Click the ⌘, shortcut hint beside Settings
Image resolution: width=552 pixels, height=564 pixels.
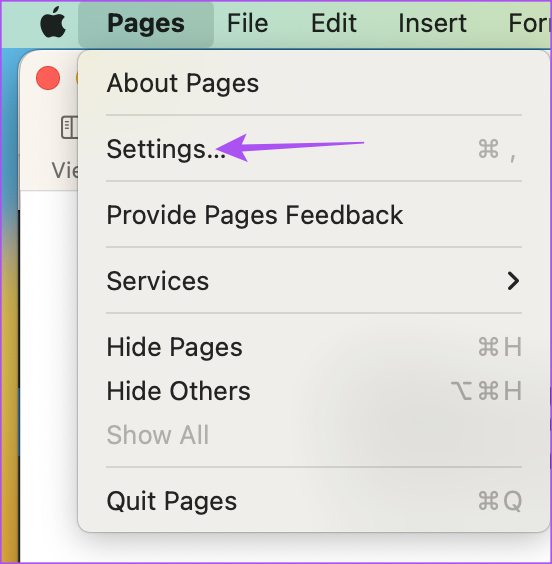pyautogui.click(x=498, y=149)
